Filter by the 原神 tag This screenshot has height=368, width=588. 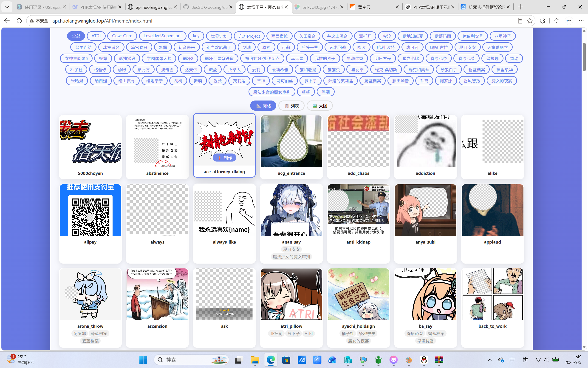(266, 47)
